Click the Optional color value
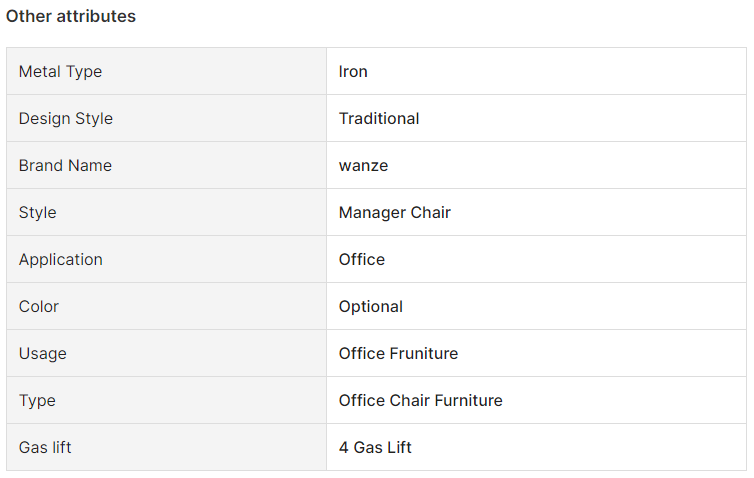754x478 pixels. click(x=371, y=307)
